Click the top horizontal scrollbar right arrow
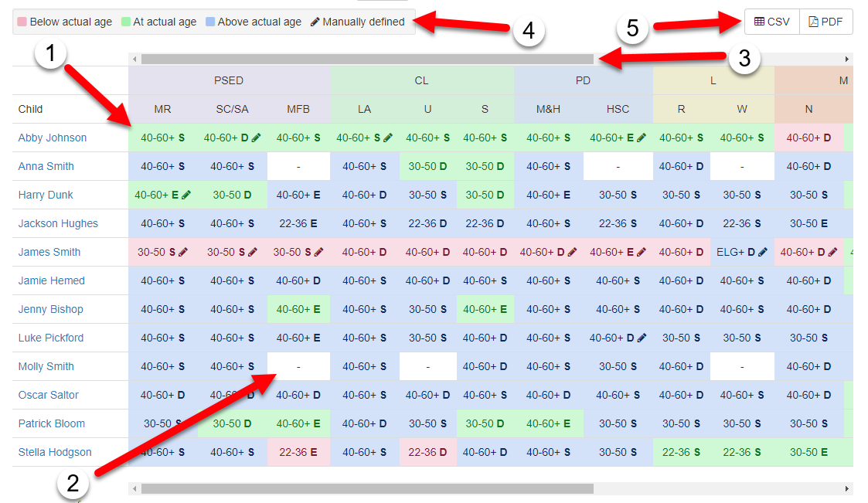The height and width of the screenshot is (503, 868). tap(847, 59)
